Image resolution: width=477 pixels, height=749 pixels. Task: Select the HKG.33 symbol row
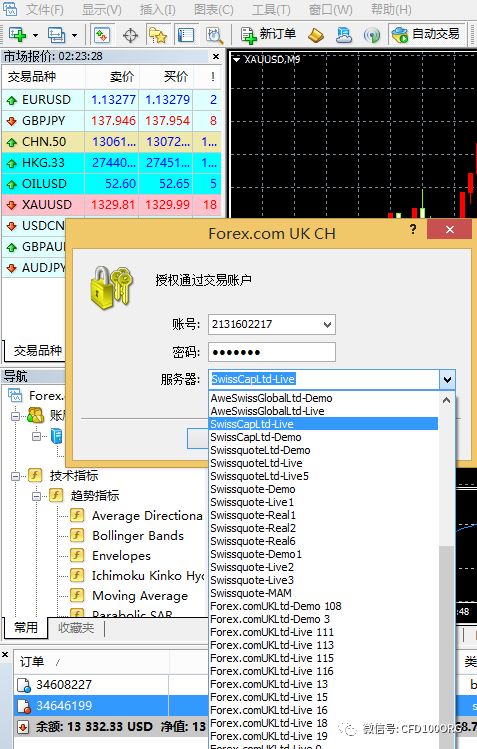[112, 163]
